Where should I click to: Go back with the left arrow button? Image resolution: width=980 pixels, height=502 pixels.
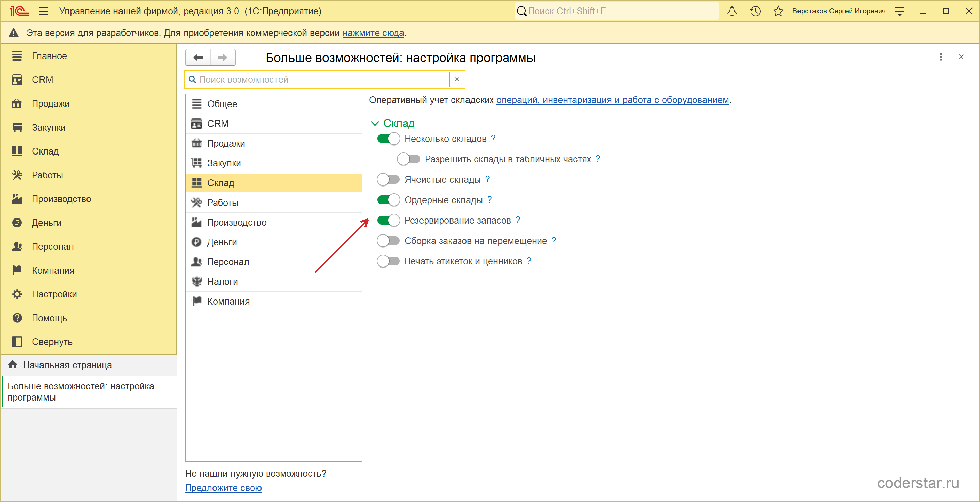(198, 58)
